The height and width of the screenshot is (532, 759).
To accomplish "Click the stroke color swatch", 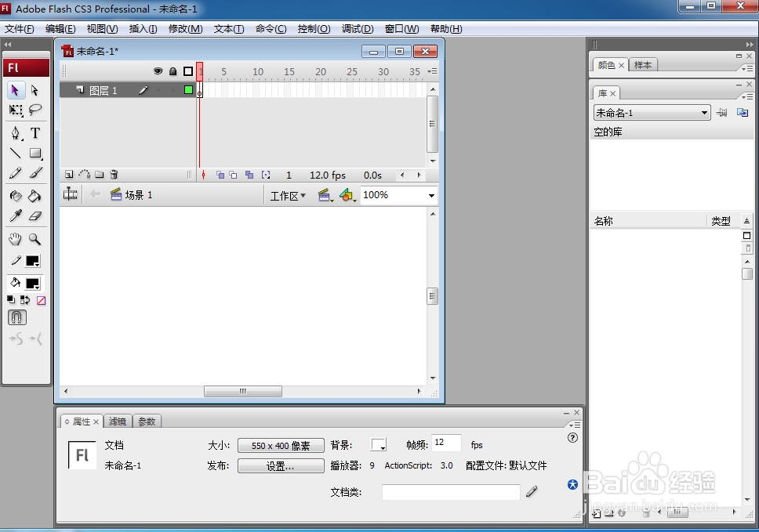I will click(x=32, y=261).
